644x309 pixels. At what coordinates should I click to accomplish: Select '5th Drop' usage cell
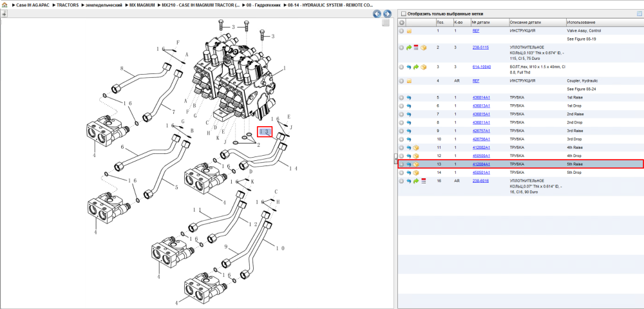(574, 173)
